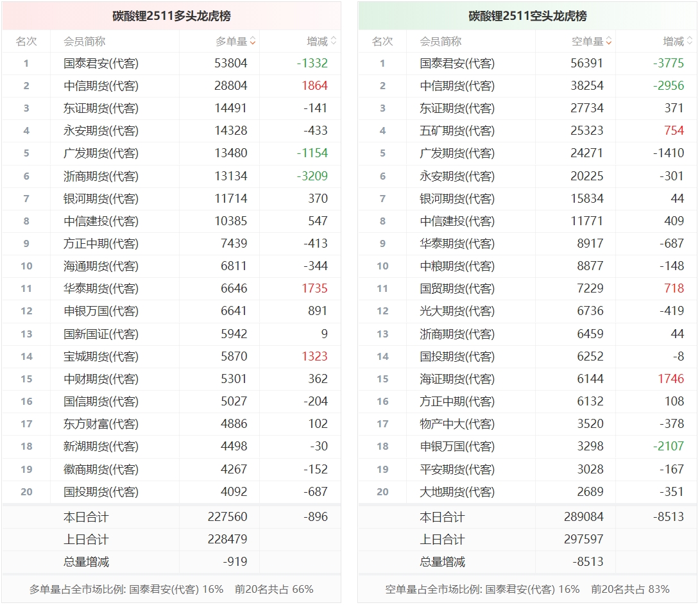Click 上日合计 value 297597
This screenshot has width=700, height=605.
coord(584,540)
